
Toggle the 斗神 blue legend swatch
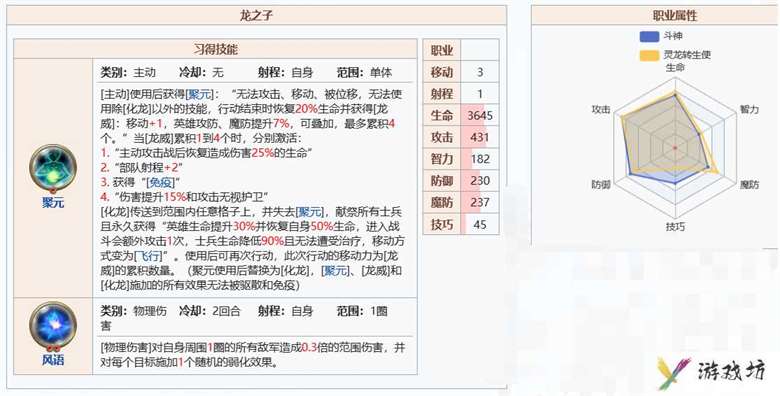650,36
